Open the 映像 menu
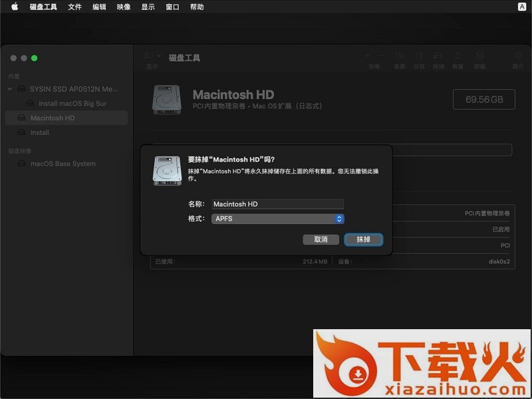The image size is (532, 399). point(124,7)
